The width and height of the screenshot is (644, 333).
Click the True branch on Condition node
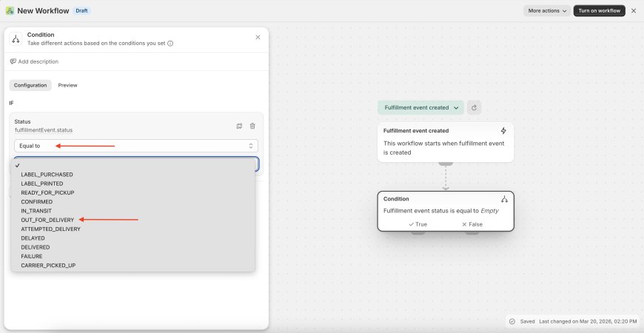[417, 224]
